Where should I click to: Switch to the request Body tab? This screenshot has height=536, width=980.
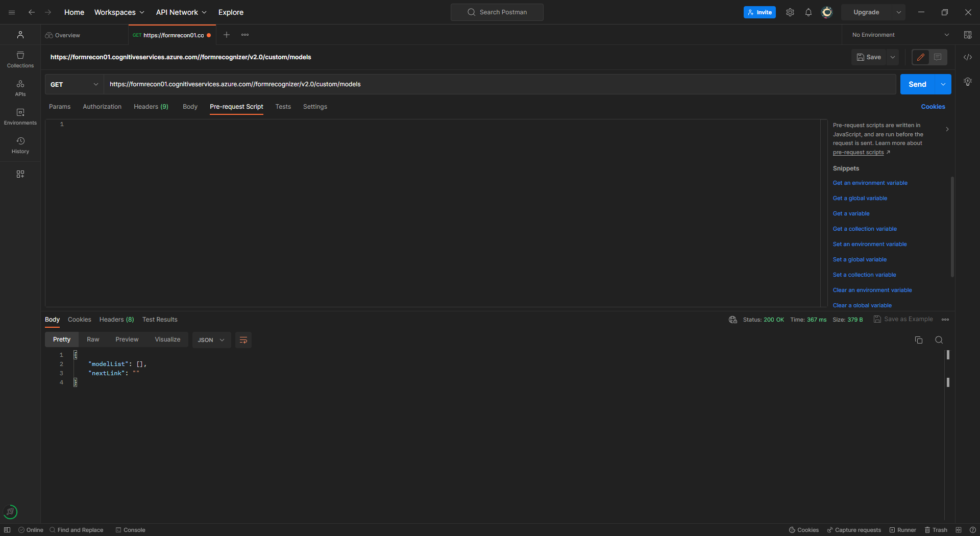190,107
